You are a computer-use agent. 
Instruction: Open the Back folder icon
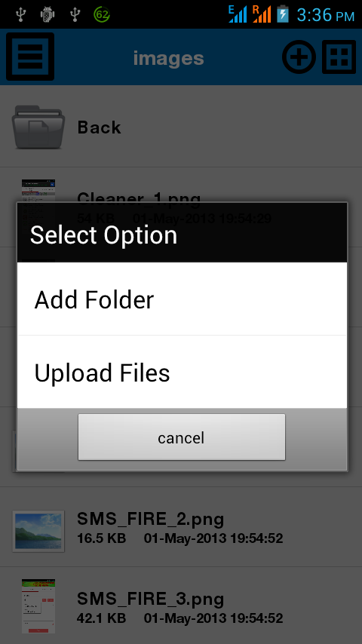38,127
